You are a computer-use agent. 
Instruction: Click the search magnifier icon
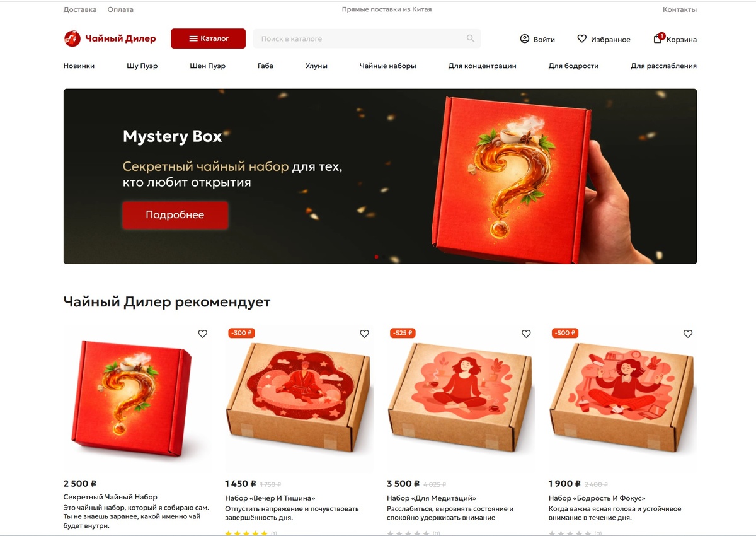pos(471,38)
